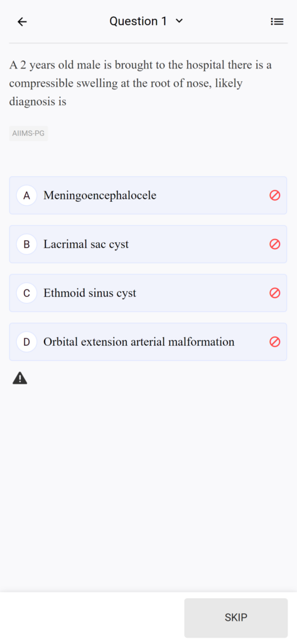Strike out Lacrimal sac cyst option icon
The width and height of the screenshot is (297, 644).
[275, 245]
